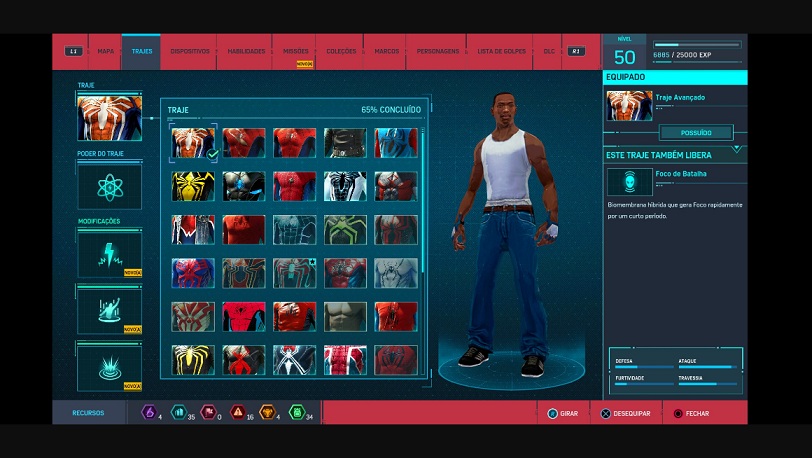Select the black suit with red X spider

tap(243, 360)
